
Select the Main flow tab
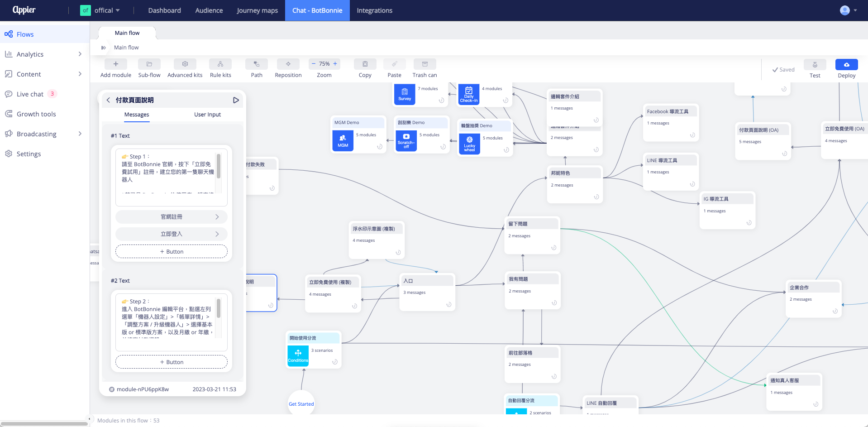click(127, 33)
